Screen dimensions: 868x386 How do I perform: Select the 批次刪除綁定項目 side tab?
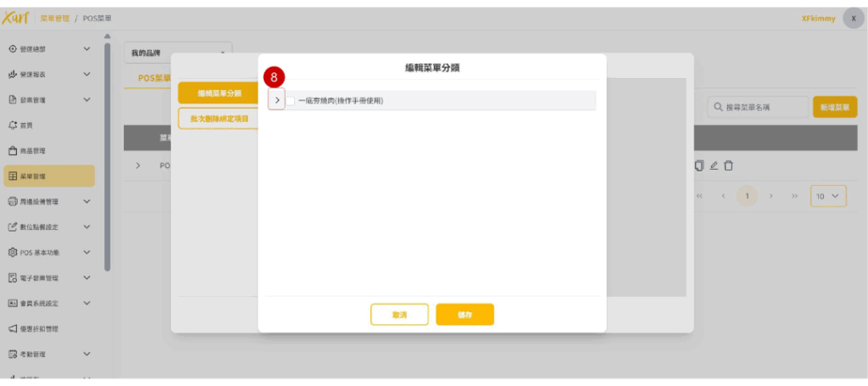pyautogui.click(x=219, y=119)
